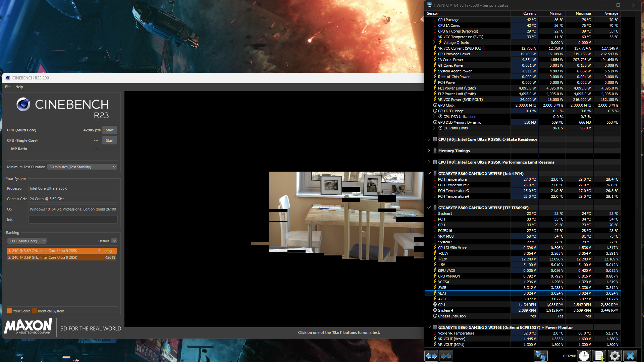
Task: Click the Sensor column header
Action: tap(468, 13)
